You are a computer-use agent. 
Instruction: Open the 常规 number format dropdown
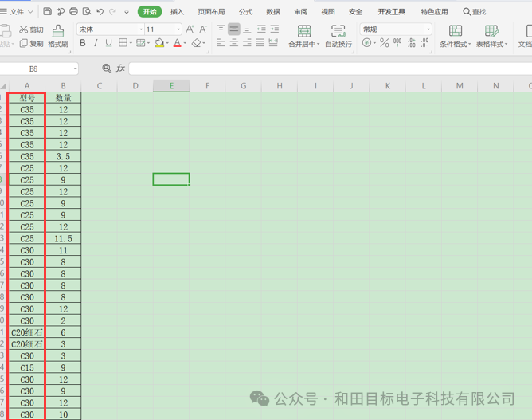[428, 29]
